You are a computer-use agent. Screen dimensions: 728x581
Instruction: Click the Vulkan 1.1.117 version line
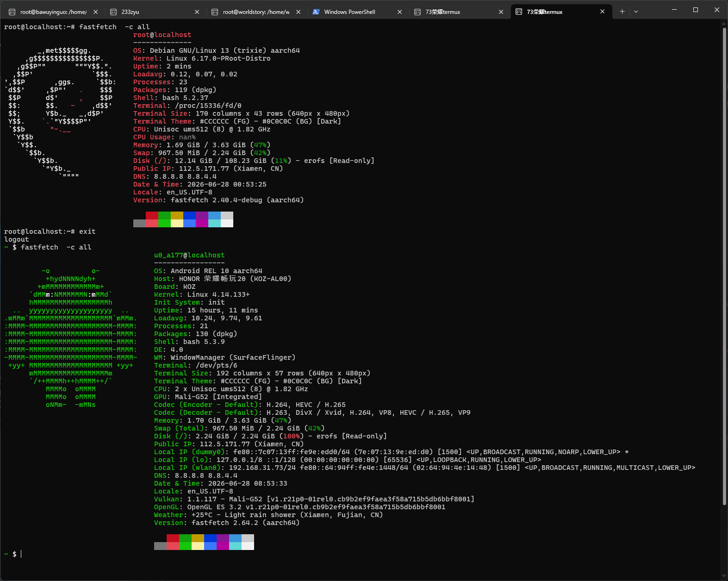(x=314, y=499)
